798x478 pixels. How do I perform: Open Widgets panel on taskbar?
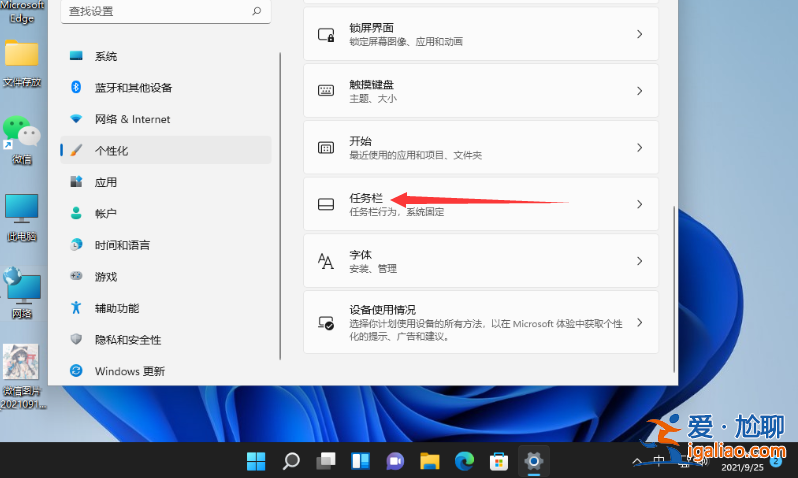360,461
